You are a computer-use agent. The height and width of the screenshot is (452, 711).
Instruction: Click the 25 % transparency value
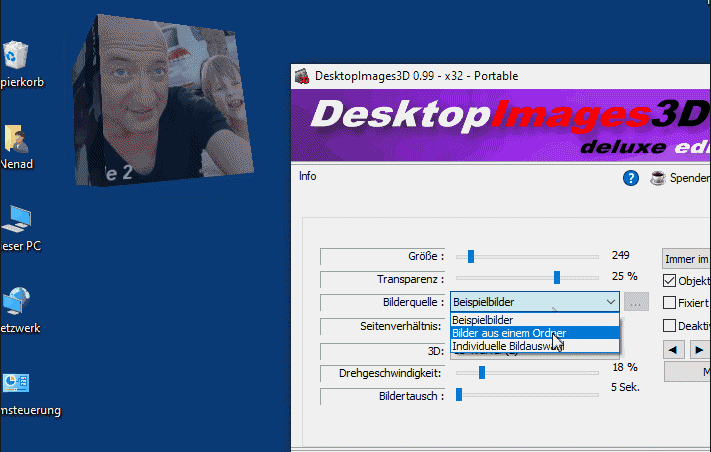(x=624, y=276)
